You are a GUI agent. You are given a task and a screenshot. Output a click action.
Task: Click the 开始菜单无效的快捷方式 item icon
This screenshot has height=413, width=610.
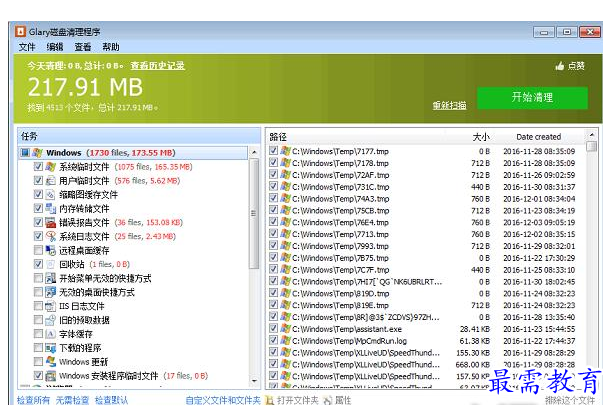pyautogui.click(x=51, y=278)
